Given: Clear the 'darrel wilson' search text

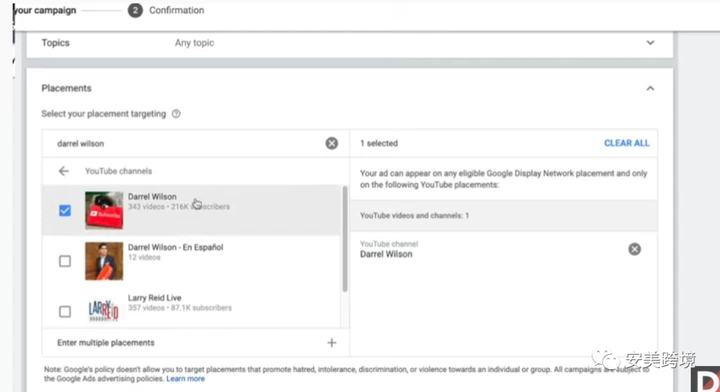Looking at the screenshot, I should click(332, 143).
